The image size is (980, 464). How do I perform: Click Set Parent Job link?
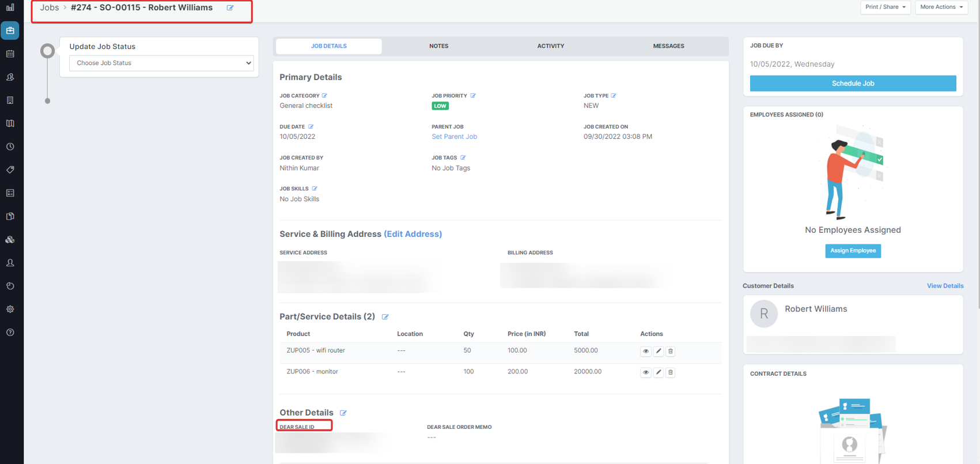tap(454, 137)
